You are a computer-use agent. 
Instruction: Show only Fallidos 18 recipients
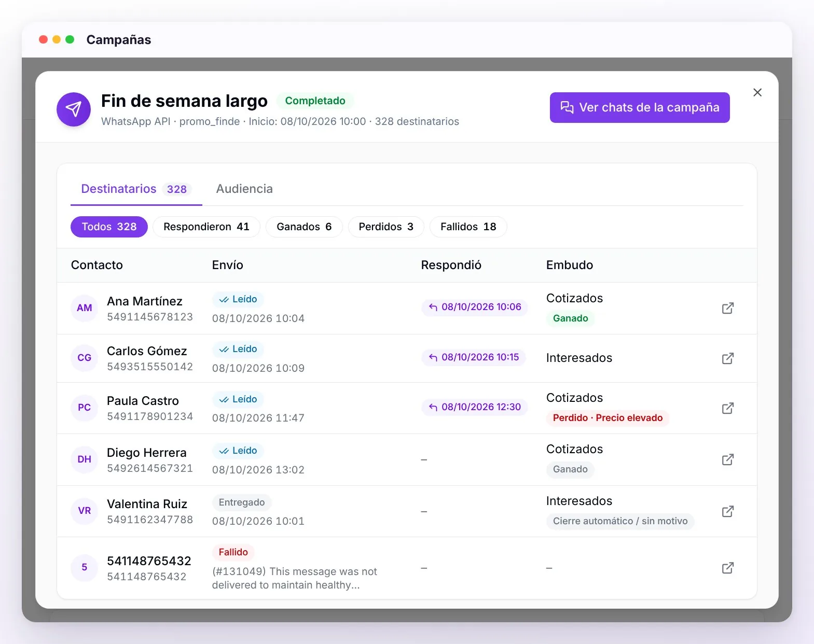(x=468, y=227)
